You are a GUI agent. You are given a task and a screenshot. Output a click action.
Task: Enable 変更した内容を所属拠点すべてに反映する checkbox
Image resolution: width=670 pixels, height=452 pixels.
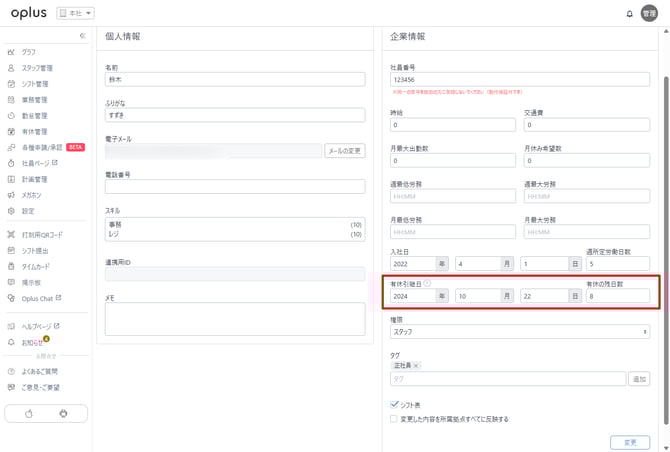[x=394, y=419]
